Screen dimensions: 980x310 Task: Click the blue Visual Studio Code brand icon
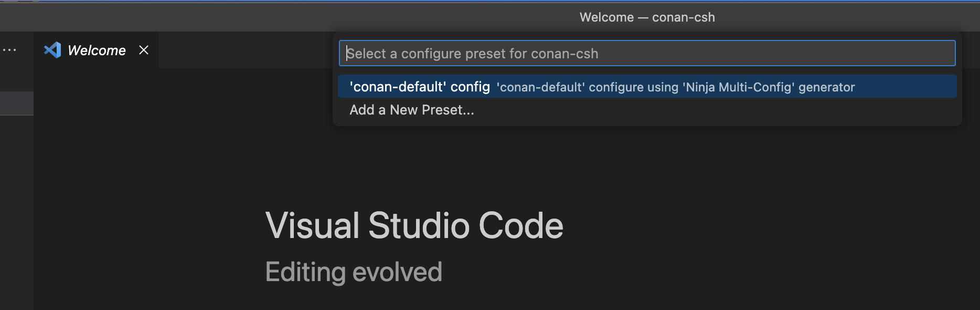[52, 50]
